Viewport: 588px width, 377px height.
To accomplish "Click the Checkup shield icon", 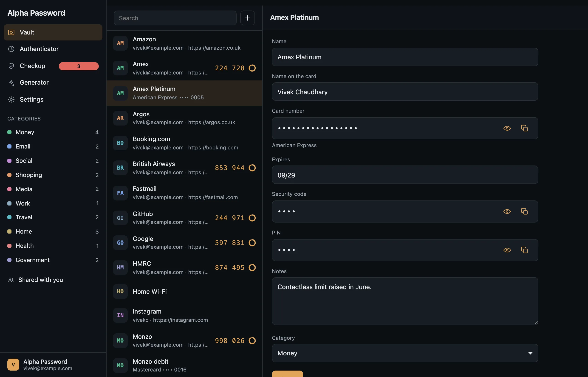I will [x=11, y=66].
